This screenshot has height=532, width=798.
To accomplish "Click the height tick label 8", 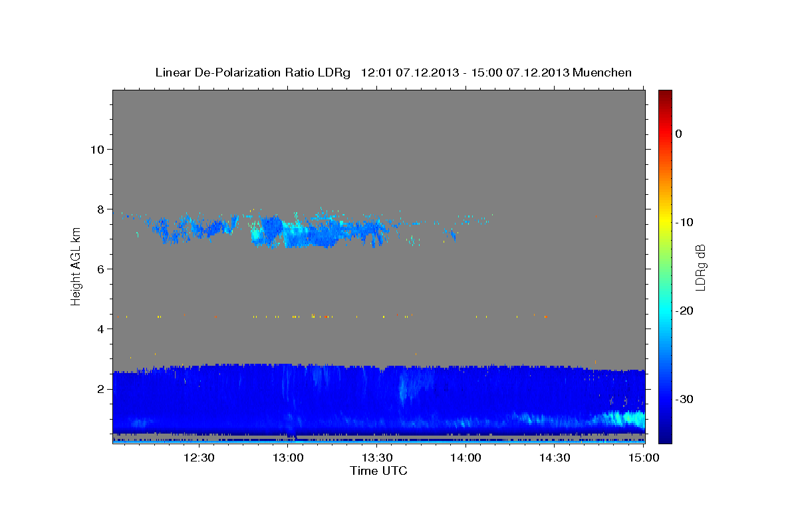I will click(100, 209).
